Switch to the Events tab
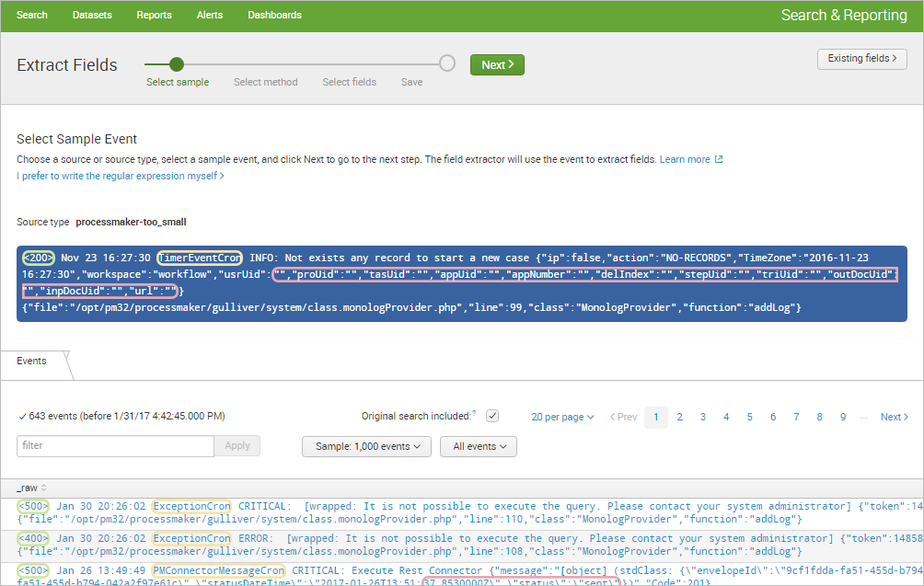 tap(31, 362)
